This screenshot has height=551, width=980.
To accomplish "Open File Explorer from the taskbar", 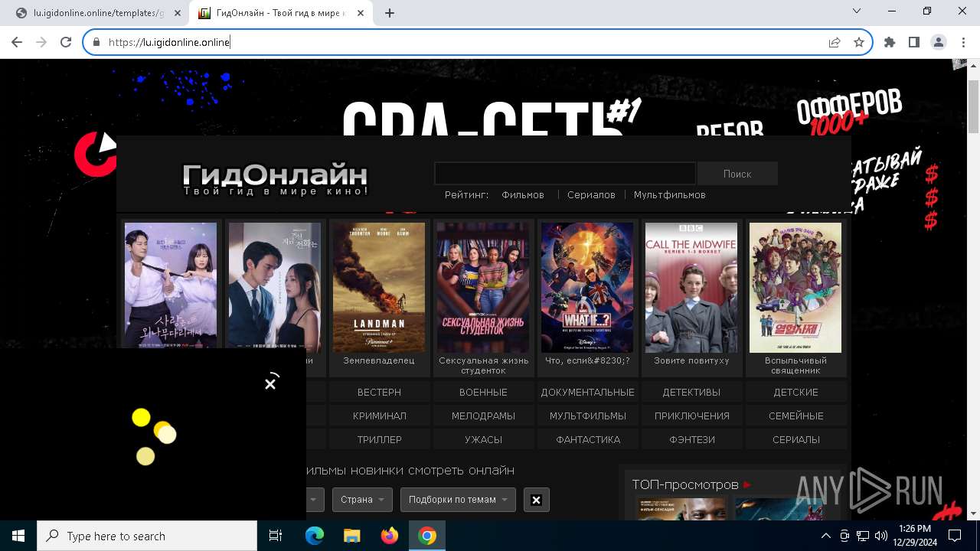I will pos(352,536).
